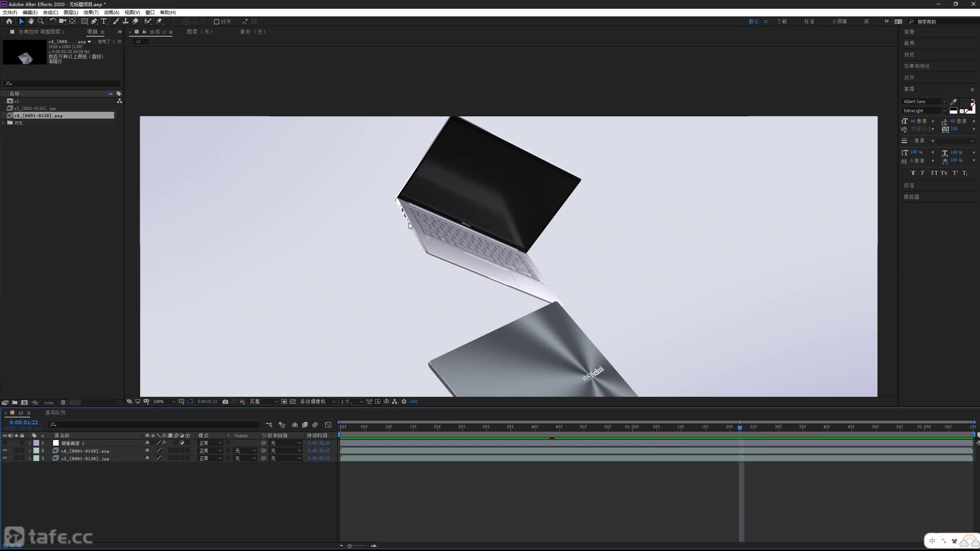
Task: Select the Hand tool
Action: click(x=31, y=21)
